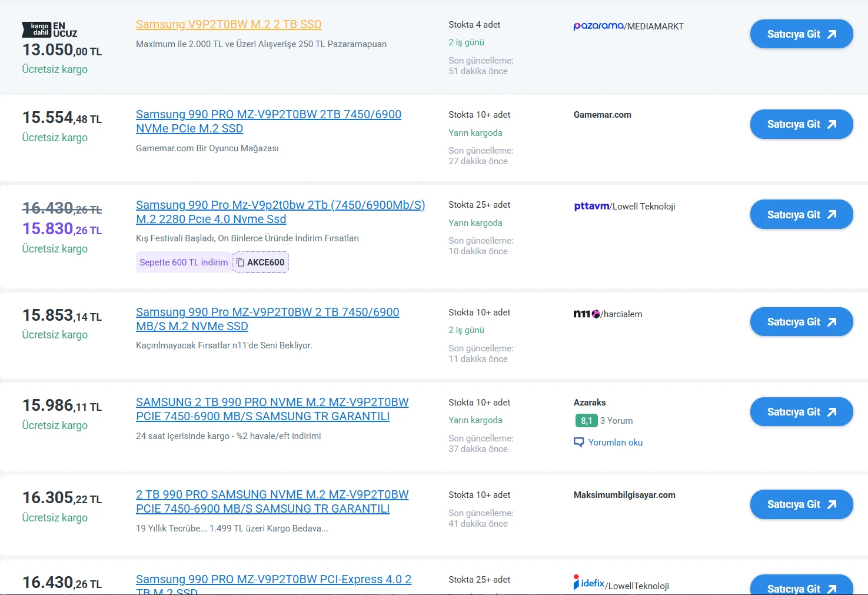
Task: Click the Pazarama logo in the MEDIAMARKT row
Action: tap(598, 26)
